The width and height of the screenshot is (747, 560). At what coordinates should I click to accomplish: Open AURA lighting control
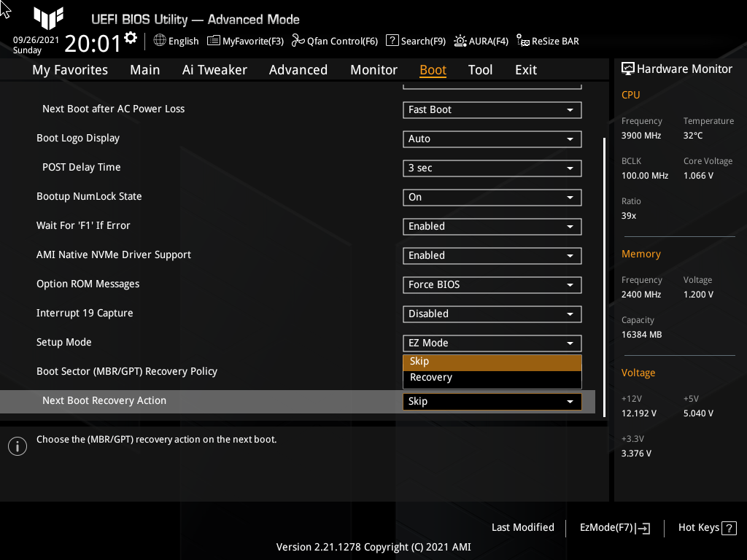point(481,41)
